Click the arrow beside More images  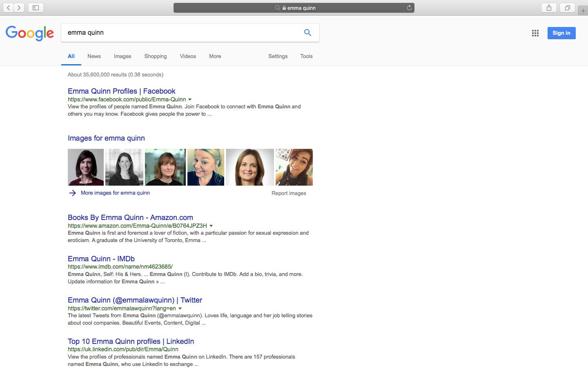73,193
